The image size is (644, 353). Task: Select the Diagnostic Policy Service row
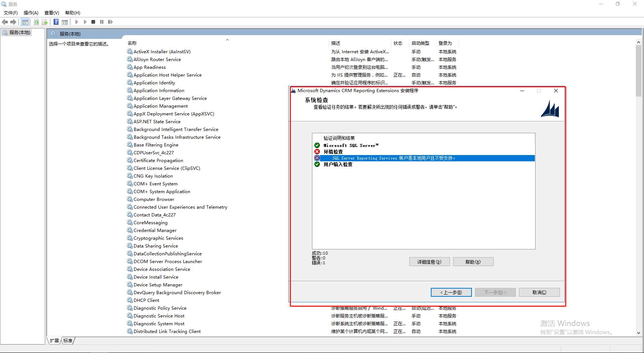160,308
